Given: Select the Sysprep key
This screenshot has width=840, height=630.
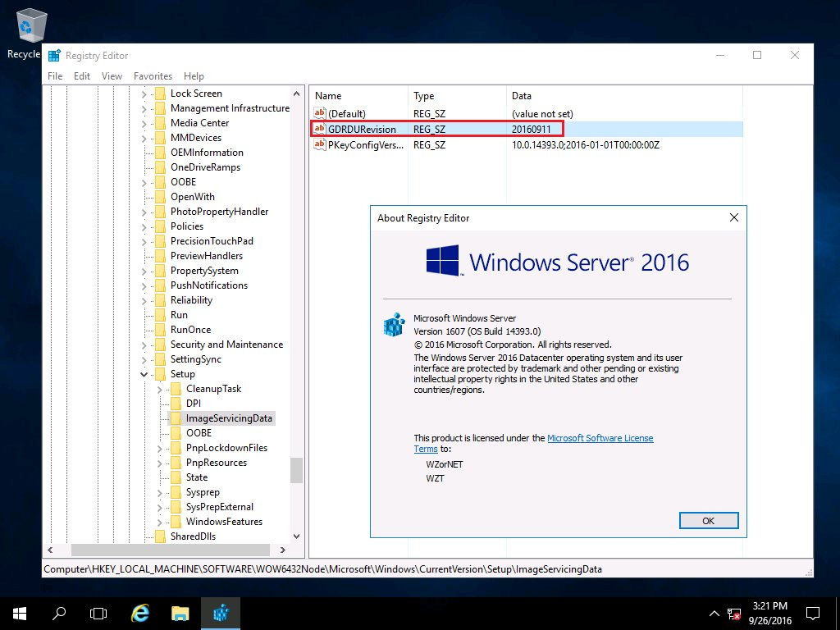Looking at the screenshot, I should (203, 492).
